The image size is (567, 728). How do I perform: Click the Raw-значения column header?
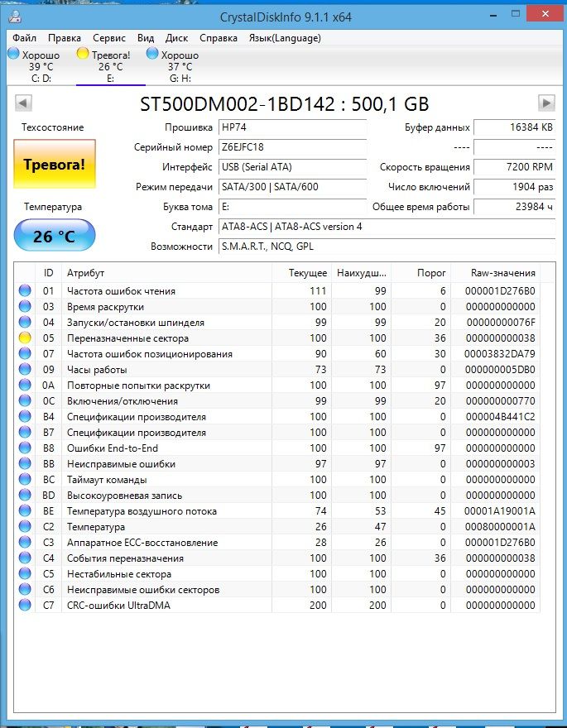click(x=496, y=273)
